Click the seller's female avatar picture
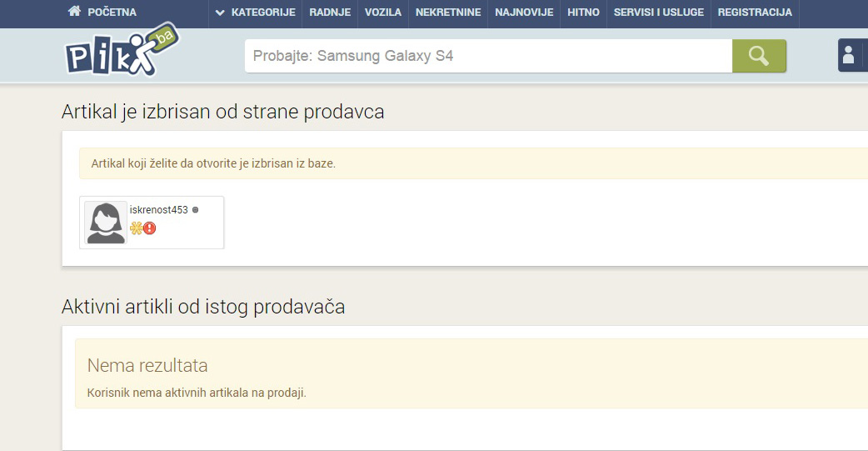Viewport: 868px width, 451px height. point(106,223)
